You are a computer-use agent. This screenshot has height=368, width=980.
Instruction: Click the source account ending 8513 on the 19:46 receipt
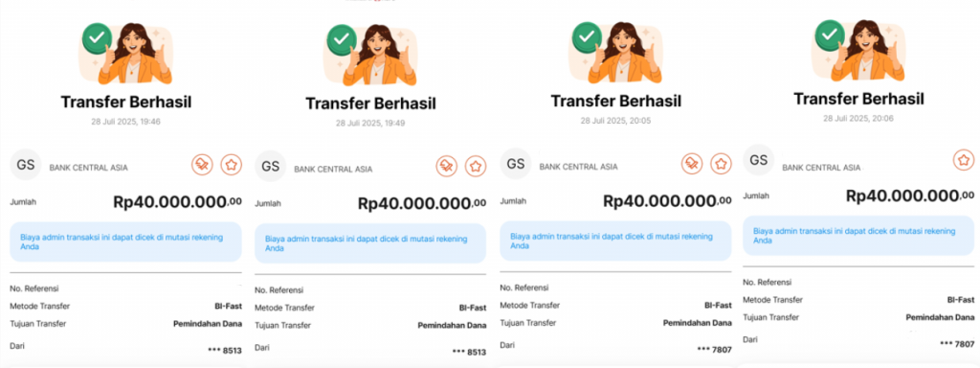pos(224,351)
